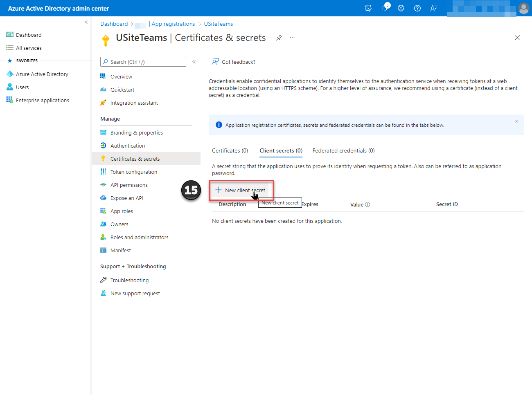532x395 pixels.
Task: Go to USiteTeams breadcrumb link
Action: tap(219, 24)
